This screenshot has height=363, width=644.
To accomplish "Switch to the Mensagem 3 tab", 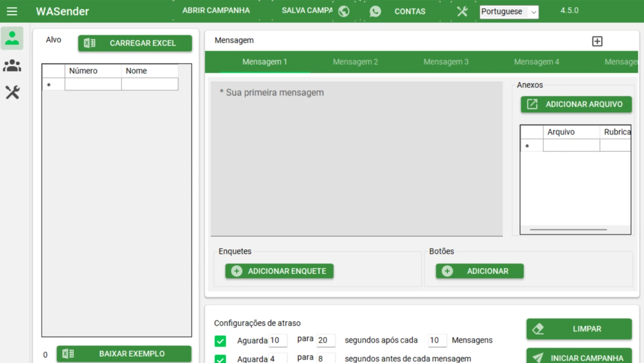I will point(446,62).
